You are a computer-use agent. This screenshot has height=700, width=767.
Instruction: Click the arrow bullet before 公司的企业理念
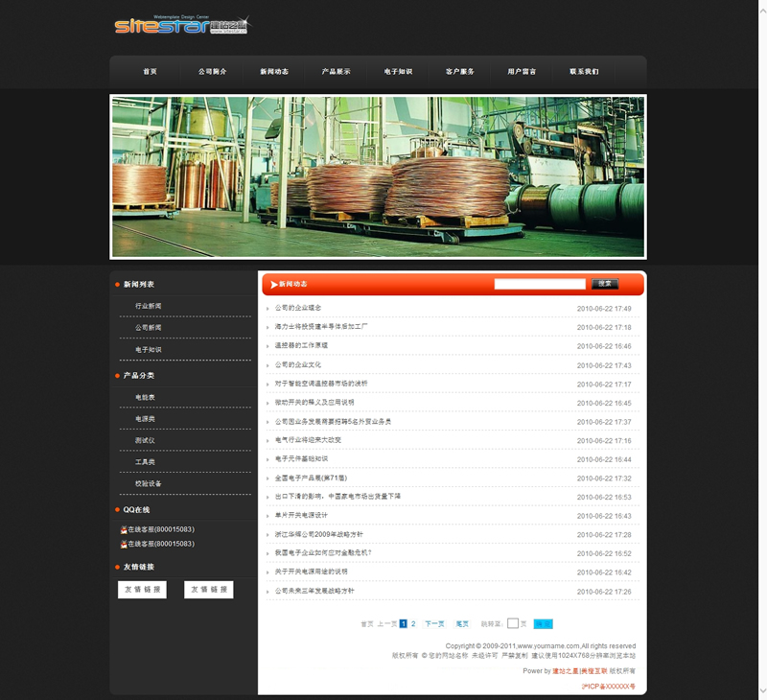(268, 309)
